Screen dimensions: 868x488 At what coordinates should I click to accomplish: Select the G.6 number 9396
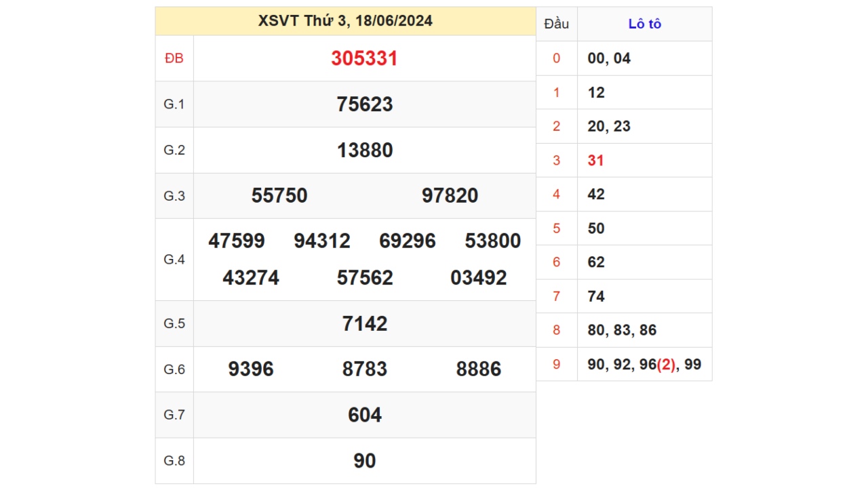click(x=251, y=369)
